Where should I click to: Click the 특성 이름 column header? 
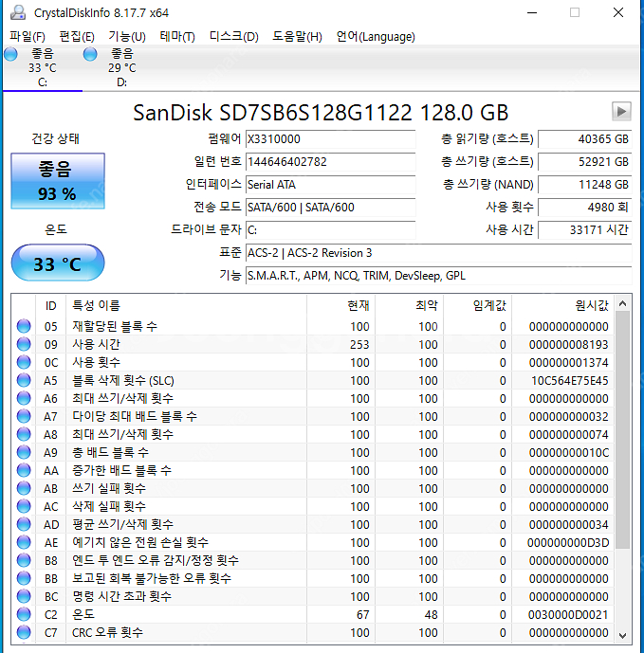[186, 306]
